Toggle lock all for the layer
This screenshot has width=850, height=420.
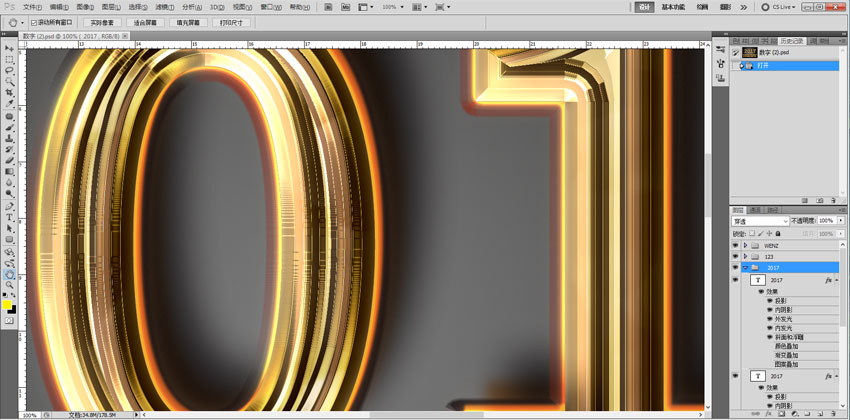coord(778,234)
